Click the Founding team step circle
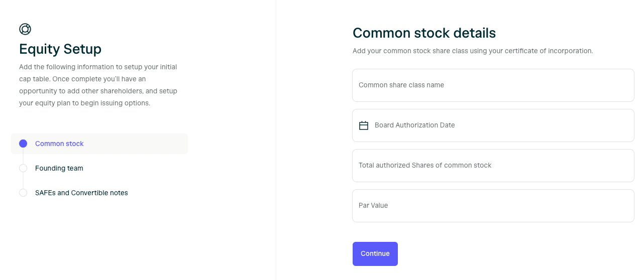Viewport: 644px width, 280px height. coord(23,168)
